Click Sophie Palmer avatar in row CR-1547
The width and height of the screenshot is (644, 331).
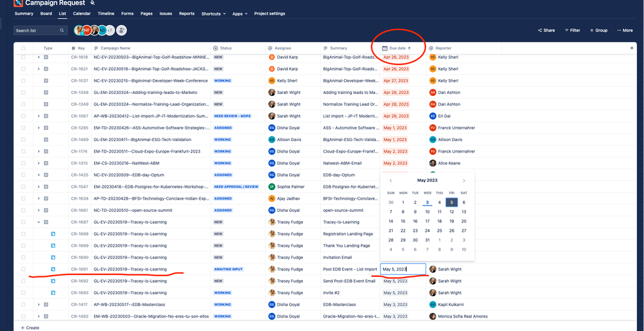[x=271, y=187]
